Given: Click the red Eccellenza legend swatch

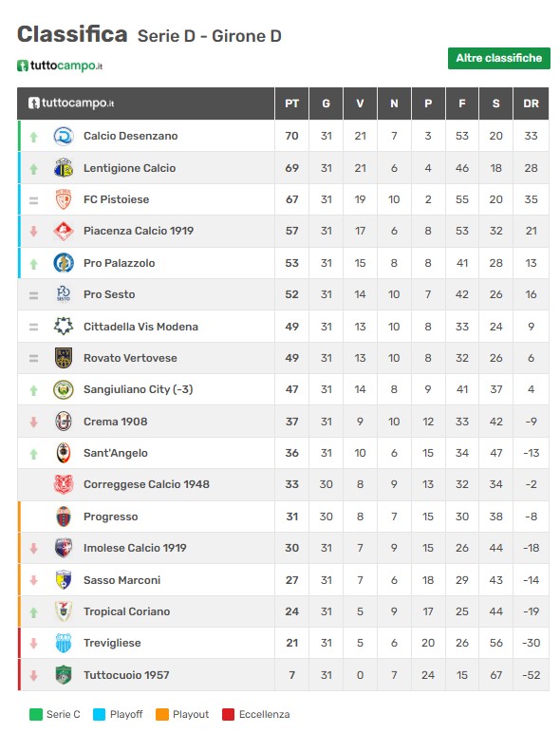Looking at the screenshot, I should (228, 714).
